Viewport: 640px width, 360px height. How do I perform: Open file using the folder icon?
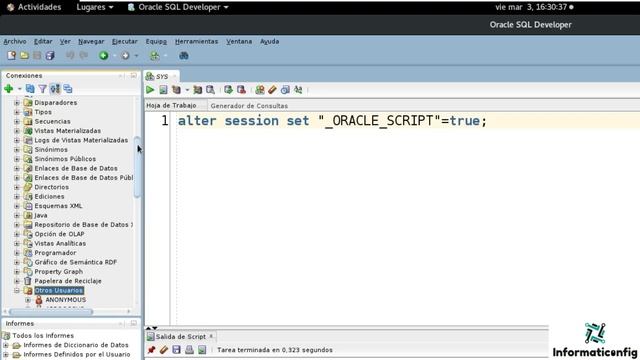coord(24,56)
